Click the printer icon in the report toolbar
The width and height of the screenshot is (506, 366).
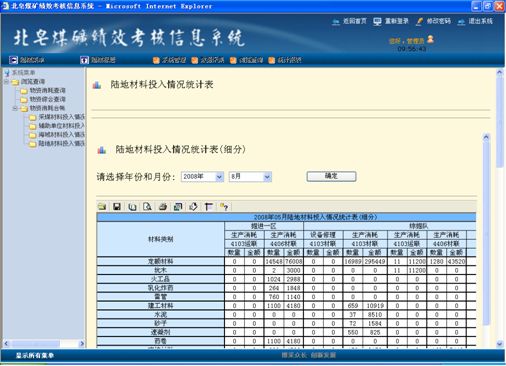pos(163,207)
